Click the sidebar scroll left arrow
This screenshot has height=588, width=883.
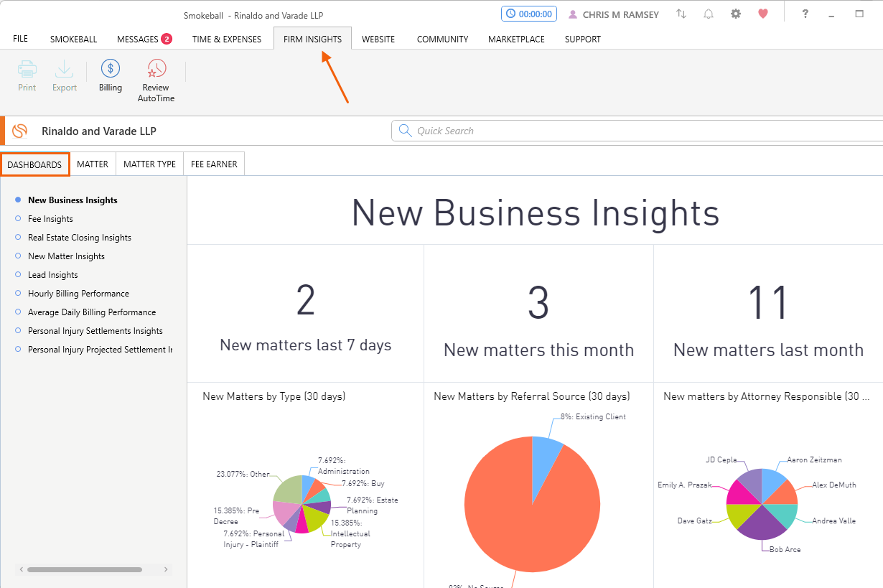(22, 569)
